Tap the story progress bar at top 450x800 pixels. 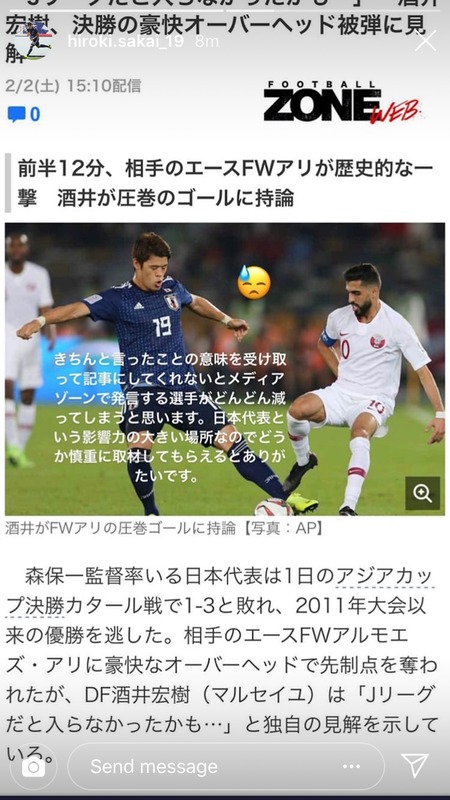[x=225, y=10]
